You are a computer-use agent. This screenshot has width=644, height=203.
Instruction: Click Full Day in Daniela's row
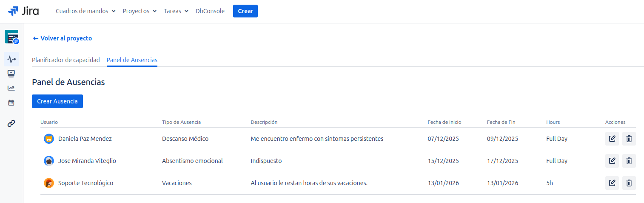pos(557,139)
